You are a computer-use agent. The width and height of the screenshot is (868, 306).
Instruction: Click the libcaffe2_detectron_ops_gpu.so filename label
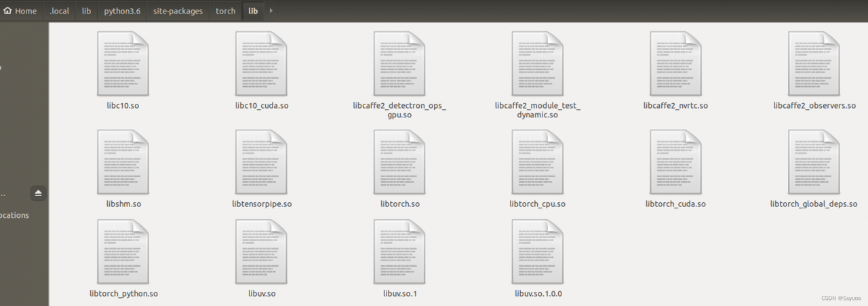click(x=399, y=111)
